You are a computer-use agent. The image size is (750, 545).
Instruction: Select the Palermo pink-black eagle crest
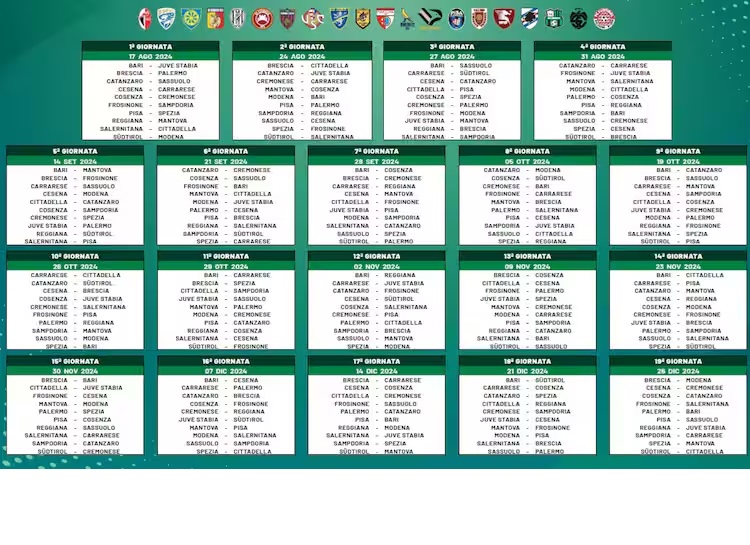click(x=430, y=19)
